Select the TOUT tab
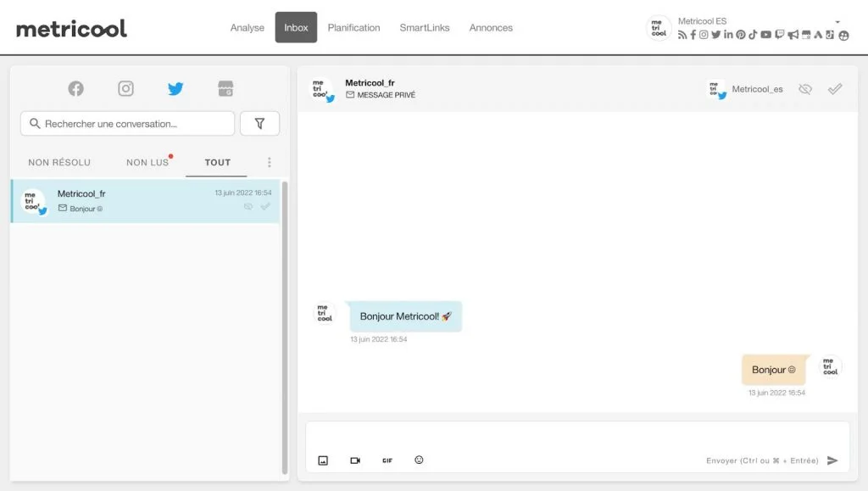The height and width of the screenshot is (491, 868). click(218, 162)
